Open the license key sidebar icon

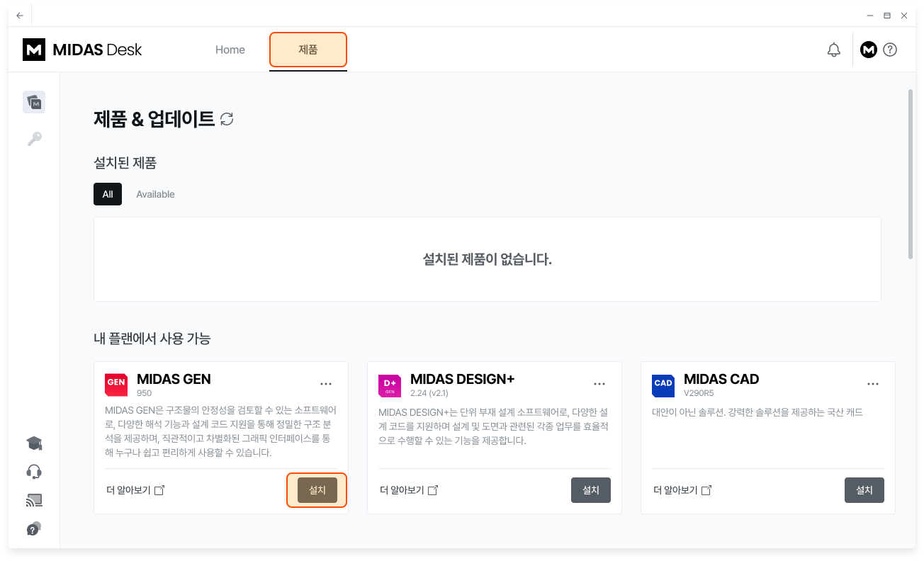click(34, 139)
